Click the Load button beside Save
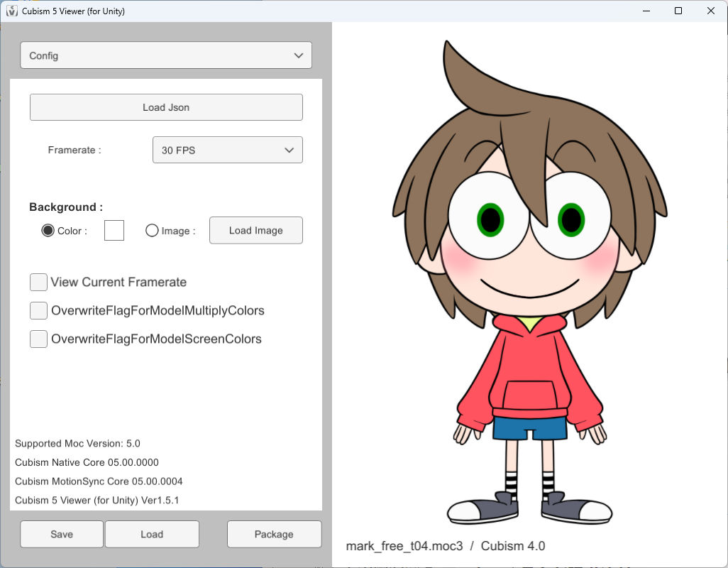728x568 pixels. click(x=152, y=535)
